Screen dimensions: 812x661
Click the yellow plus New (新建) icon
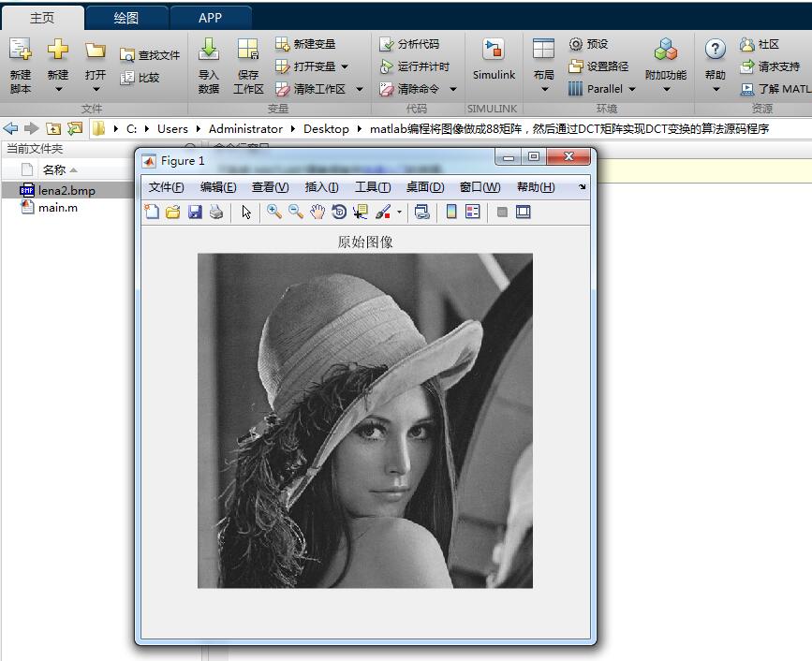(58, 50)
